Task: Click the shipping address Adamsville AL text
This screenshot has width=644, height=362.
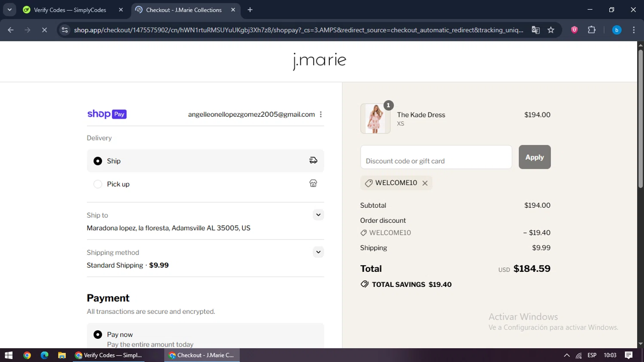Action: 168,228
